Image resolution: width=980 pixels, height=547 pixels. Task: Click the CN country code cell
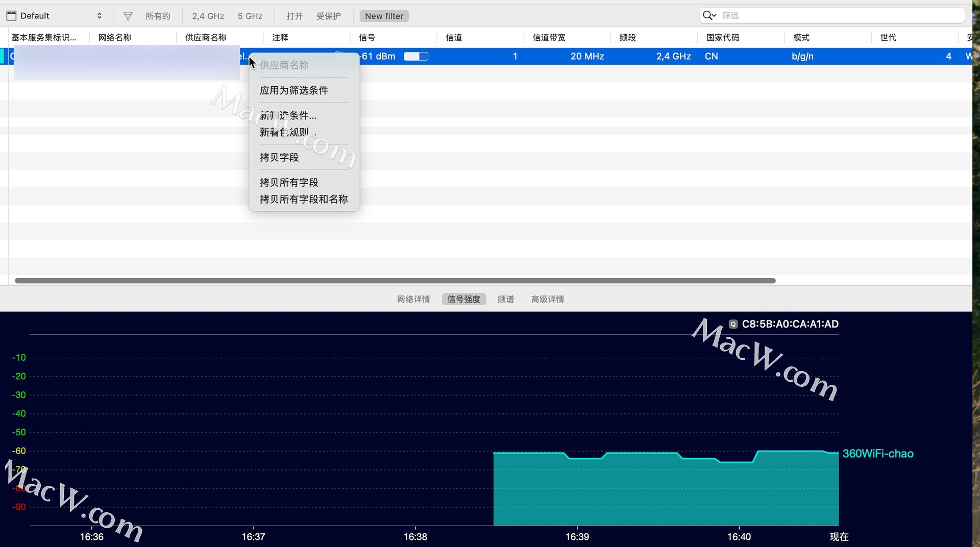[711, 56]
